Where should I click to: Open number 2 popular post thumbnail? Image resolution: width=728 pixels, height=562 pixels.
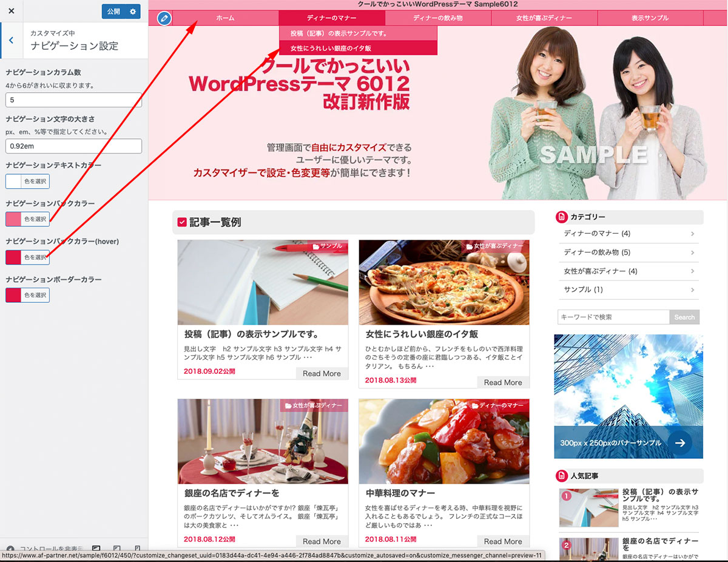[x=588, y=548]
